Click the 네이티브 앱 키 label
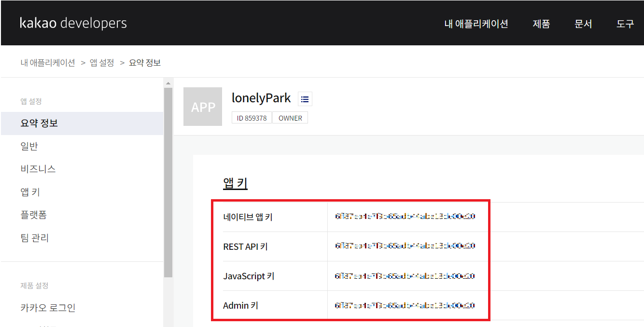The height and width of the screenshot is (327, 644). tap(248, 217)
